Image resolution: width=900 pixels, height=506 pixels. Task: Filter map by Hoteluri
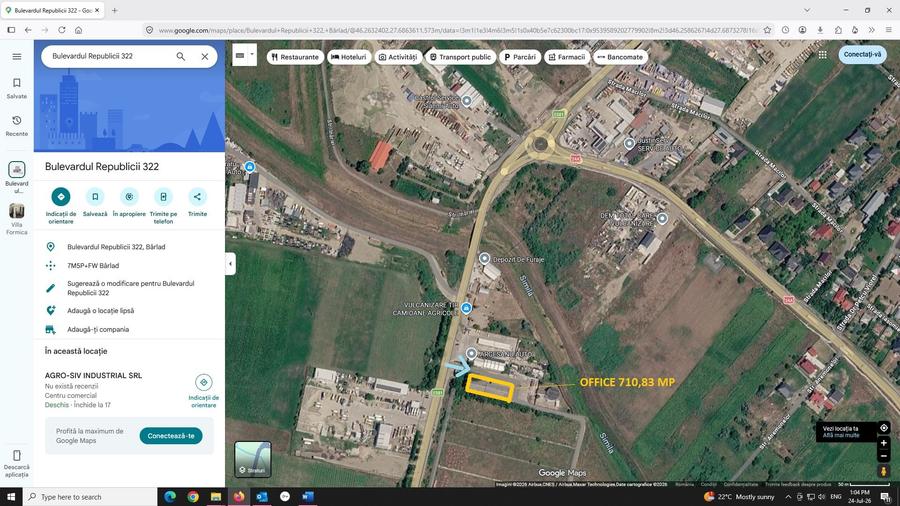click(x=349, y=57)
